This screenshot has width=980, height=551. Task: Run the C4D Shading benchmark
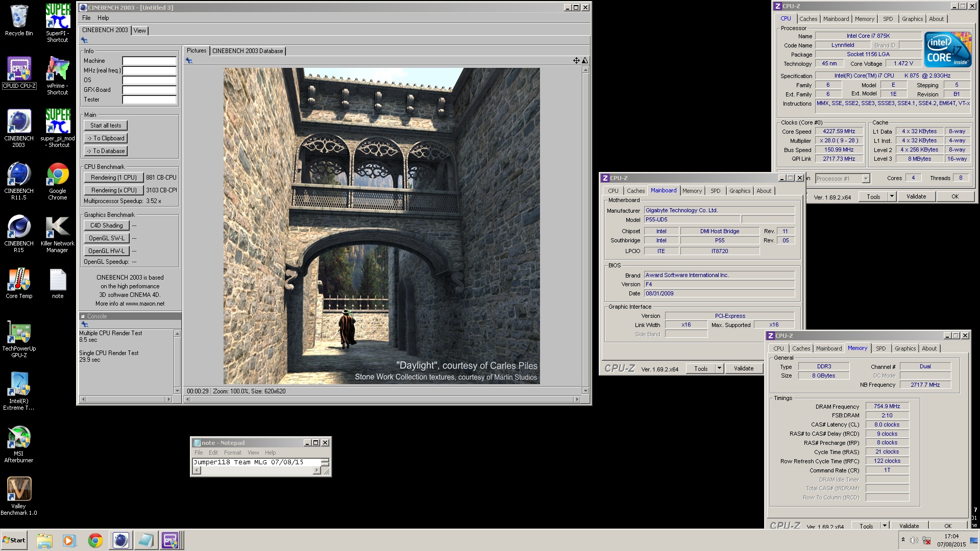(x=107, y=226)
